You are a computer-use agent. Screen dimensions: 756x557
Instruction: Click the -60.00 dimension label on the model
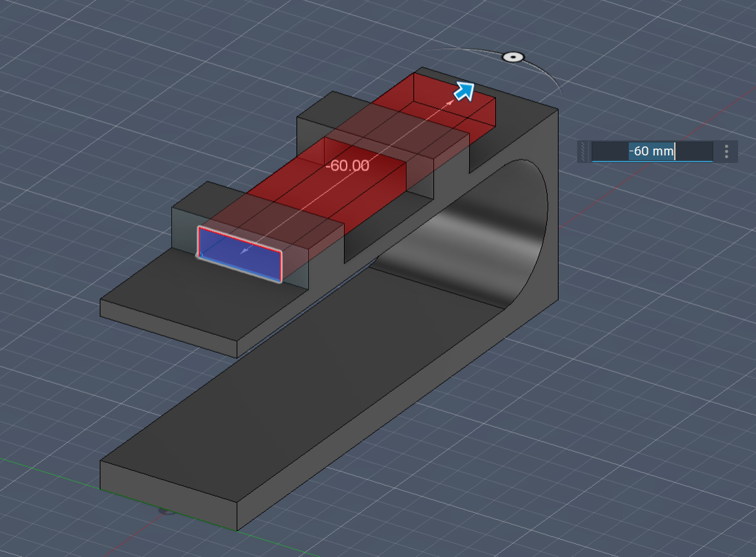[x=347, y=166]
